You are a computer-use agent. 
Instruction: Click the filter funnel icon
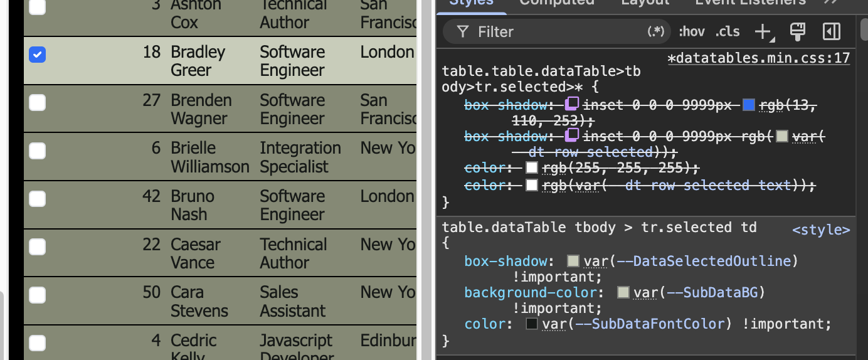coord(463,31)
